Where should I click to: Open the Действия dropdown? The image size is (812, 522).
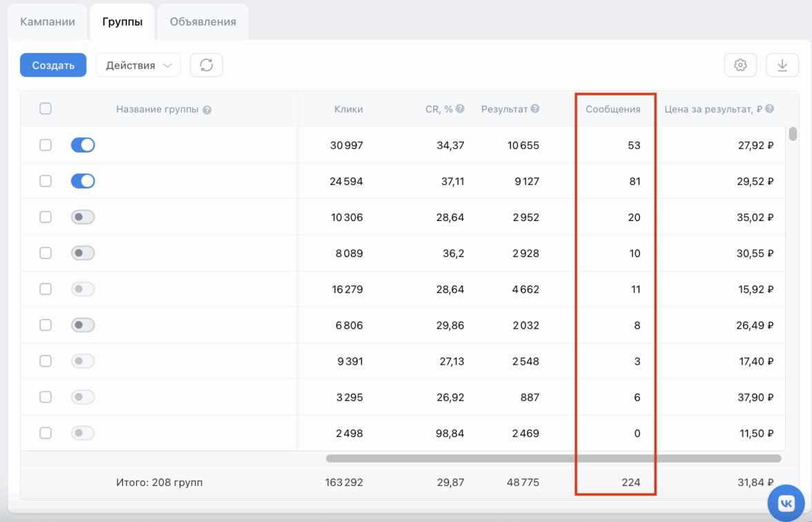[x=138, y=65]
